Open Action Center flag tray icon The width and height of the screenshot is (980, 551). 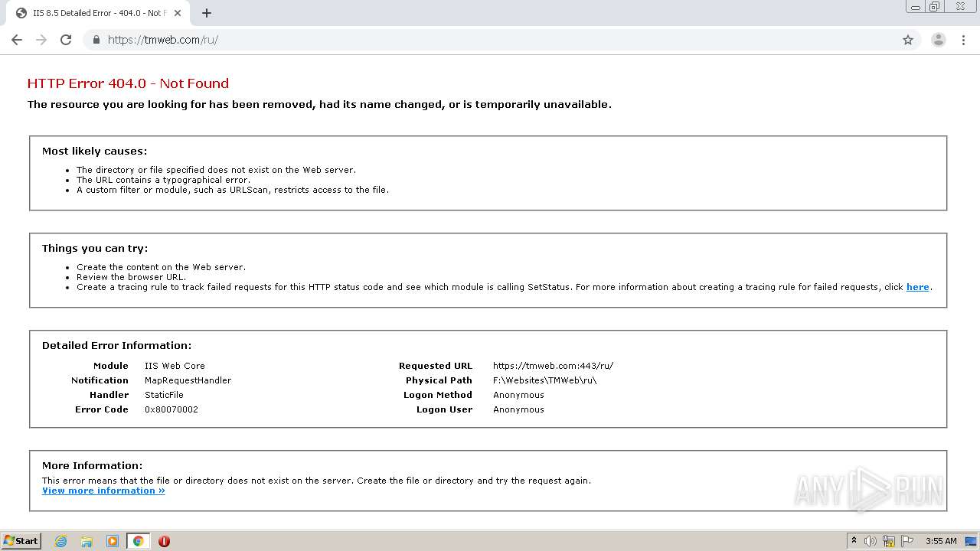907,541
